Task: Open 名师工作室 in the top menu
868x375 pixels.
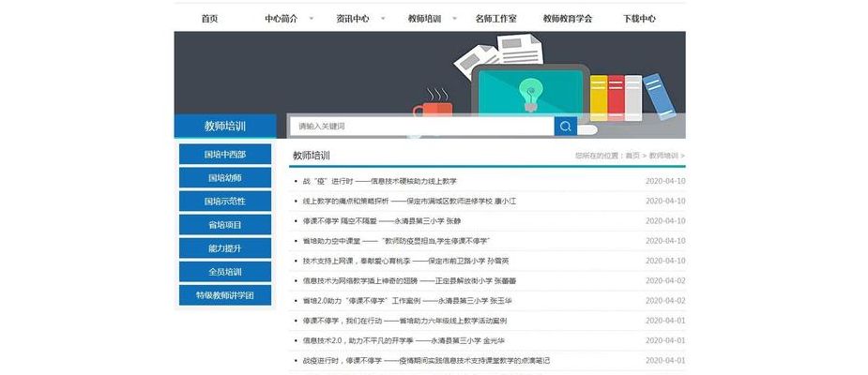Action: (x=496, y=18)
